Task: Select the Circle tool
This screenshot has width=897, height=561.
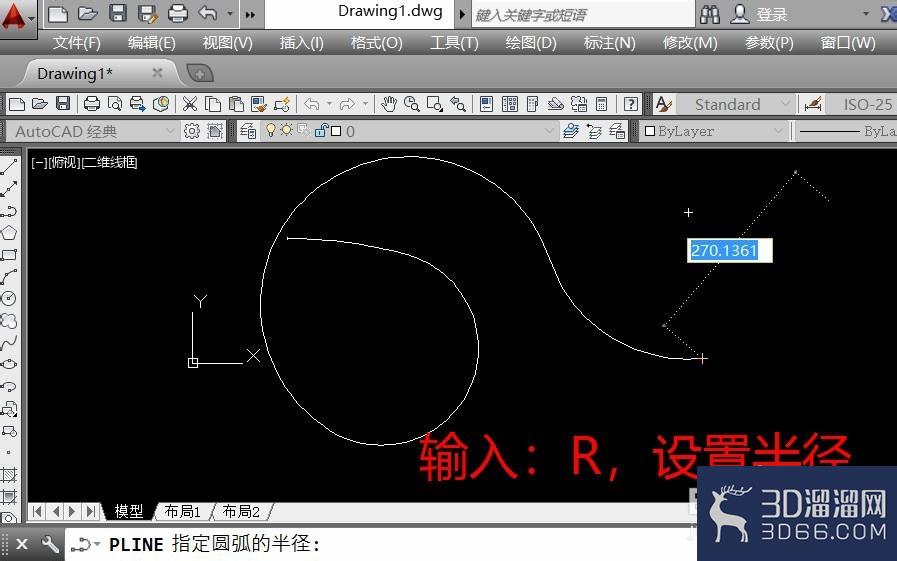Action: coord(9,298)
